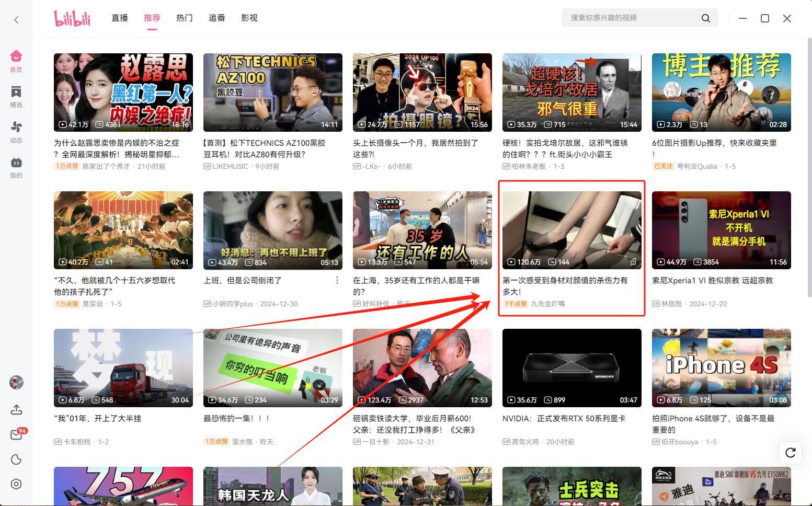Viewport: 812px width, 506px height.
Task: Open the 123.4万 views 父亲 thumbnail
Action: point(422,368)
